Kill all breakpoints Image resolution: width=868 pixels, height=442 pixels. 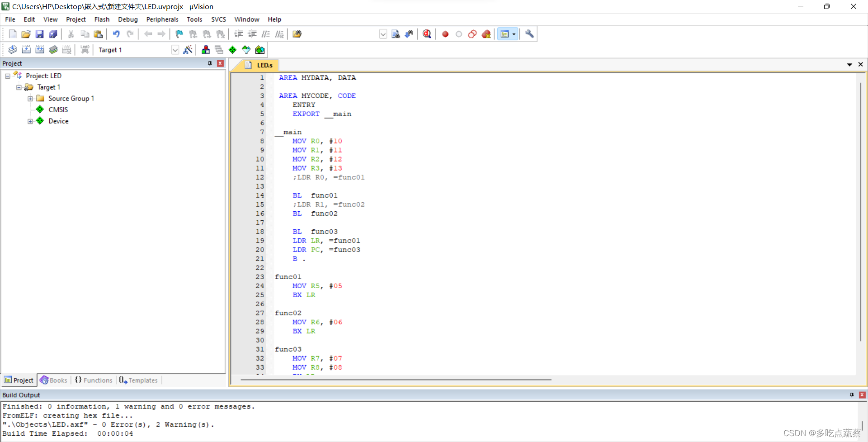486,34
